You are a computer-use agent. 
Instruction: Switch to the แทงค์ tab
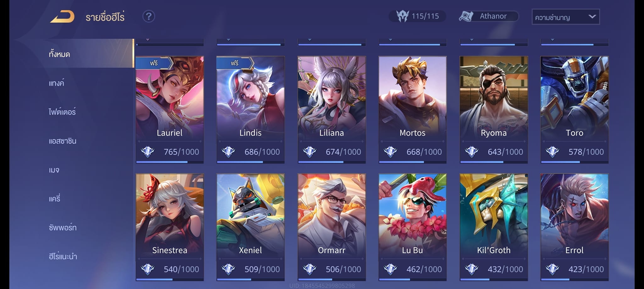57,83
